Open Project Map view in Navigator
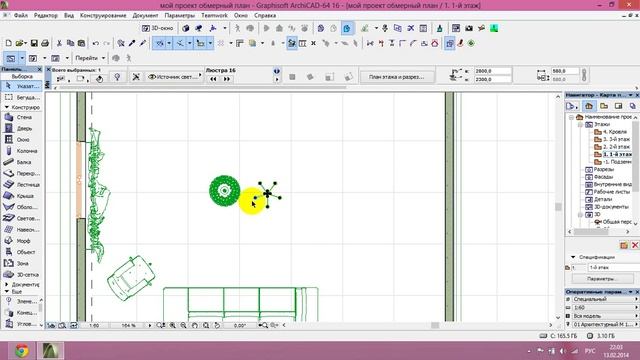 point(589,106)
